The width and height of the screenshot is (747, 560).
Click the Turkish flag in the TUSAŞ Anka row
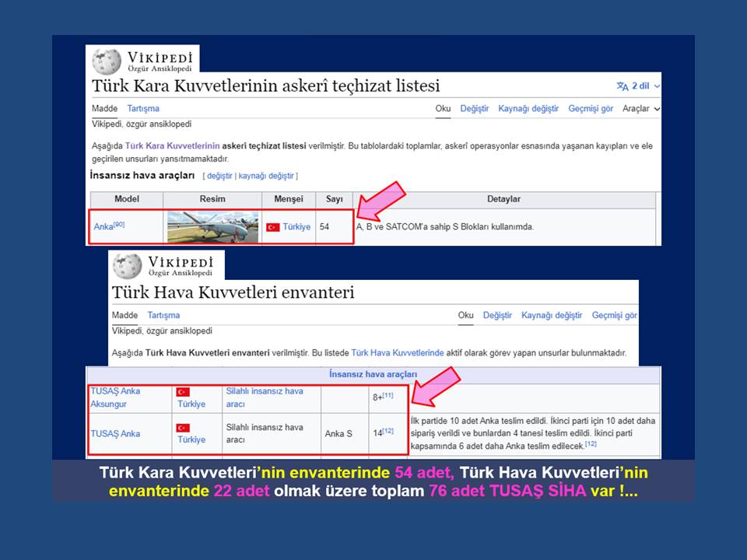[183, 428]
